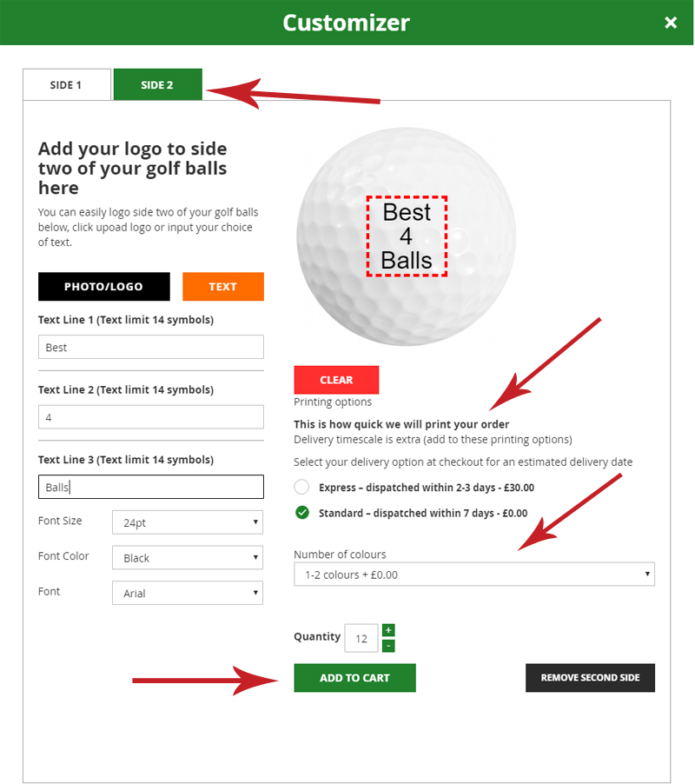Image resolution: width=695 pixels, height=784 pixels.
Task: Focus the Text Line 1 input field
Action: point(151,348)
